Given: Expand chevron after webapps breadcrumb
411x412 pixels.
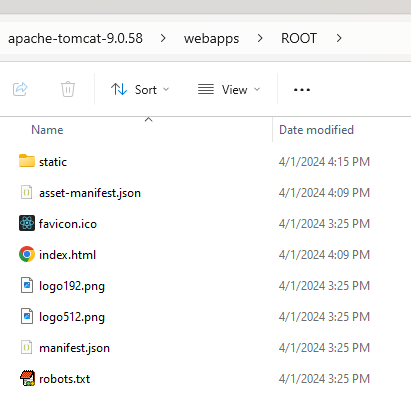Looking at the screenshot, I should [260, 38].
